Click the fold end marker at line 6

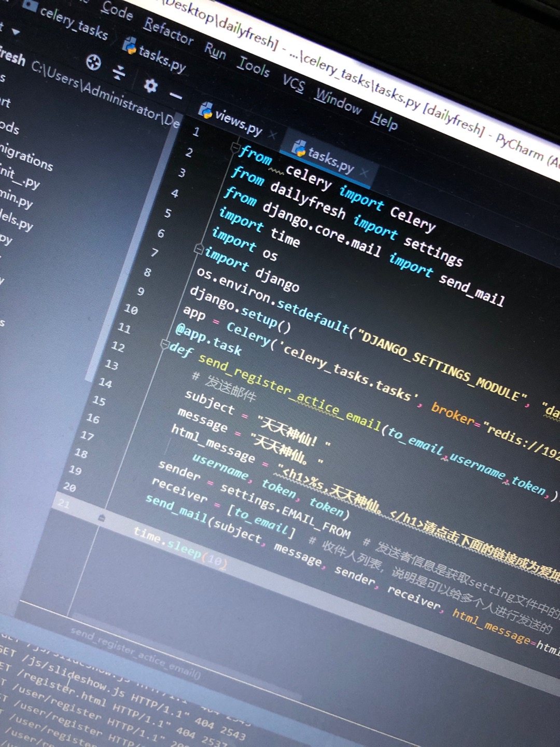click(x=199, y=250)
